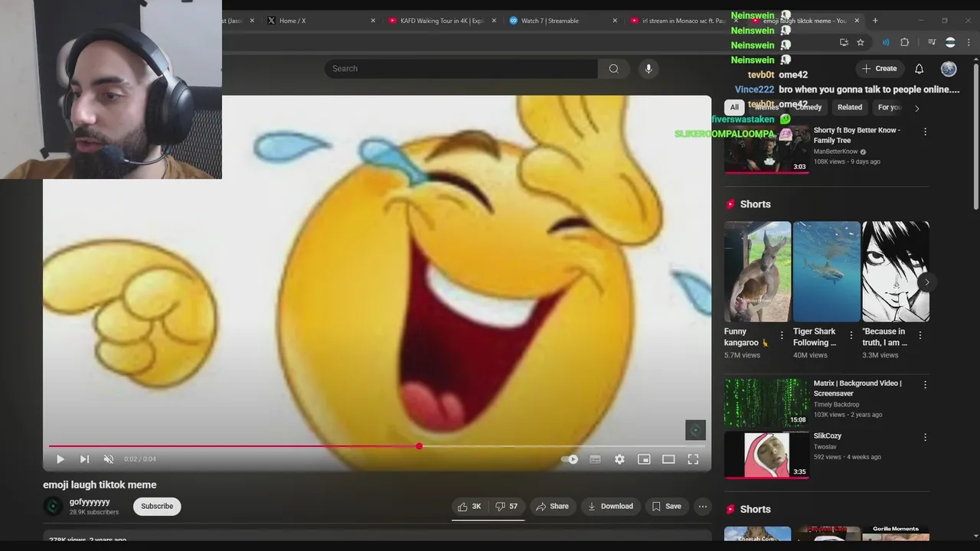This screenshot has height=551, width=980.
Task: Open browser extensions puzzle icon
Action: [904, 42]
